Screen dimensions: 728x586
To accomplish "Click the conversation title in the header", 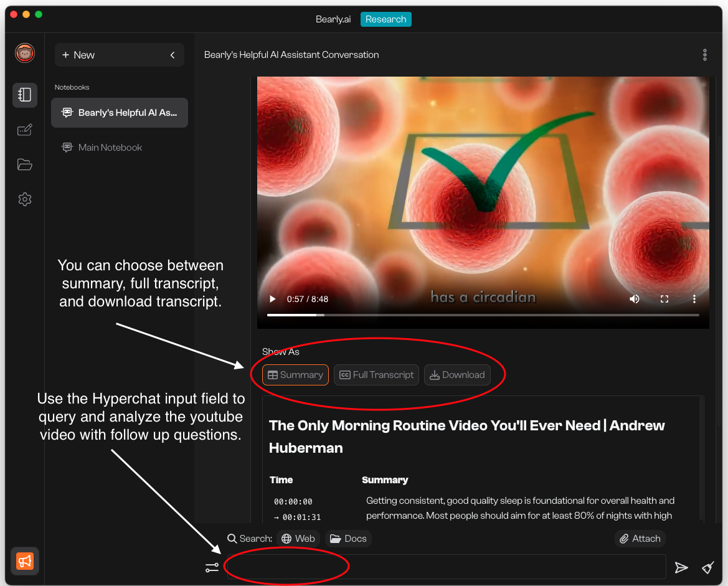I will 291,55.
